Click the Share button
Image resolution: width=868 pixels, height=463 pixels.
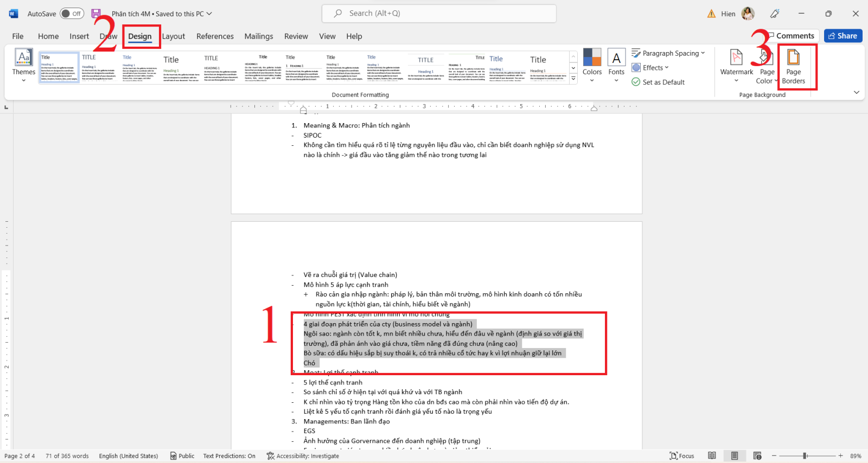(843, 36)
